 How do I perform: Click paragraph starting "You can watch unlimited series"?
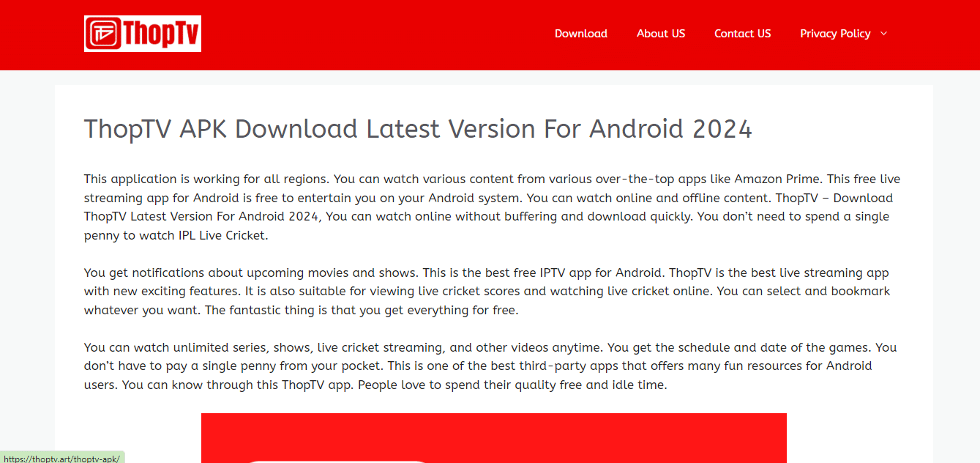(490, 366)
